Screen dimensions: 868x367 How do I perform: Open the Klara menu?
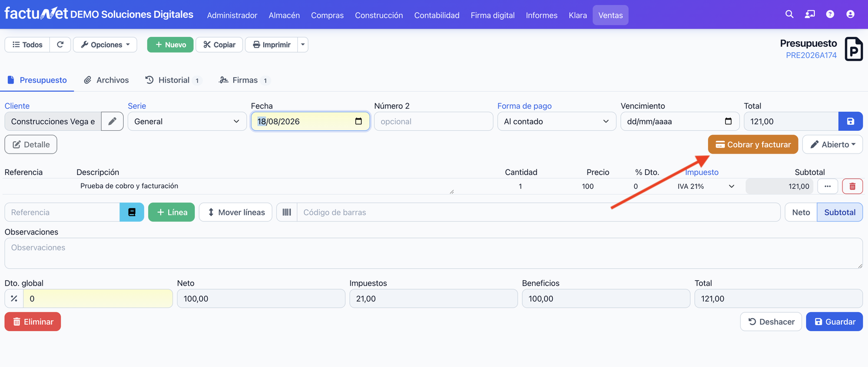578,15
